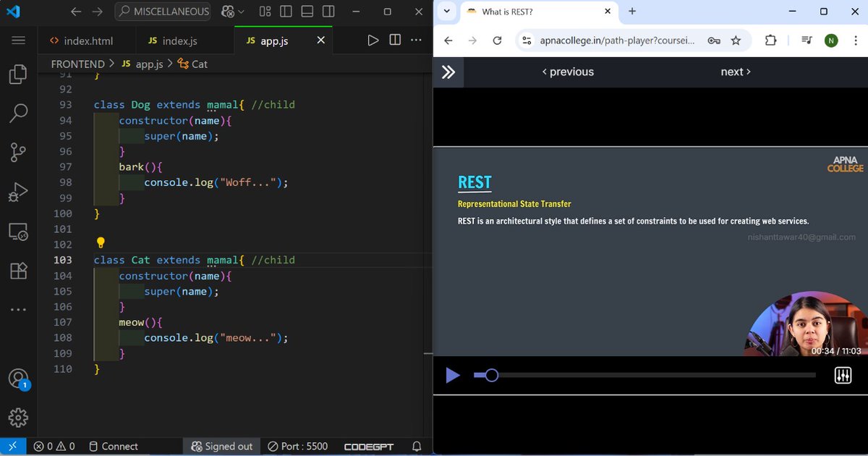Click Chrome's reload page button
The height and width of the screenshot is (456, 868).
coord(497,41)
